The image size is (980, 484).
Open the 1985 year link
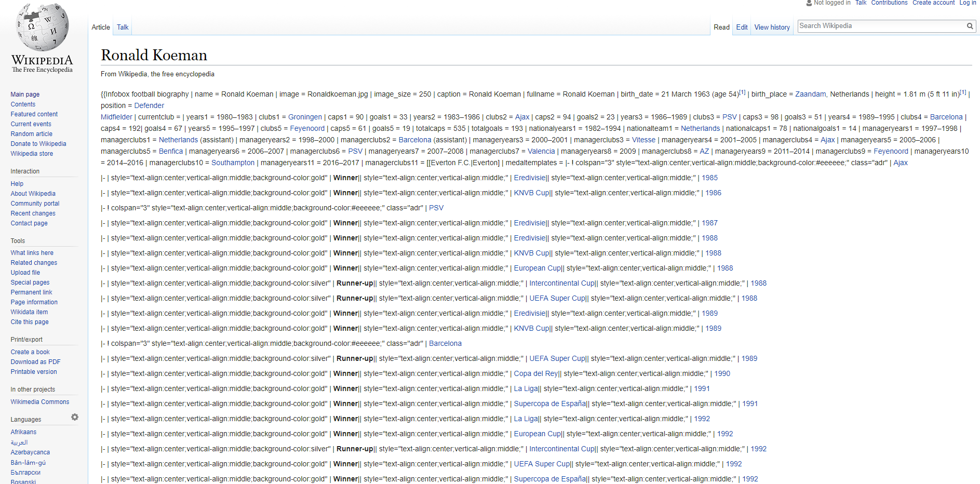[x=709, y=178]
